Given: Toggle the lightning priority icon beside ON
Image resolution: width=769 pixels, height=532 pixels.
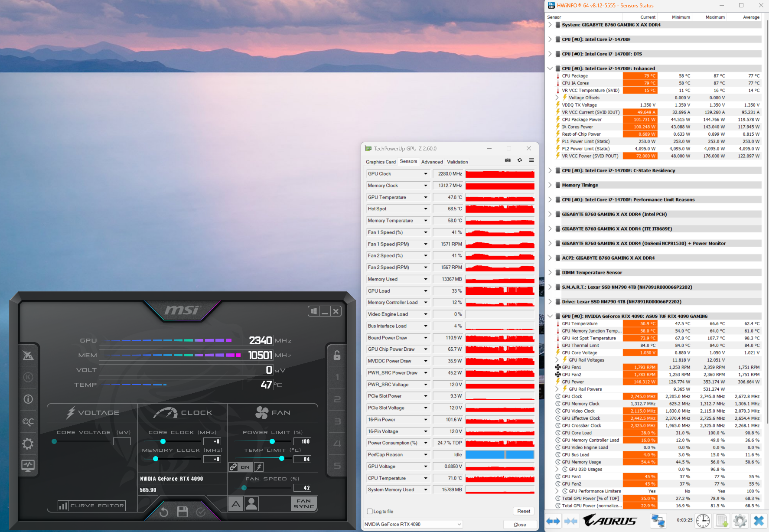Looking at the screenshot, I should pos(259,467).
